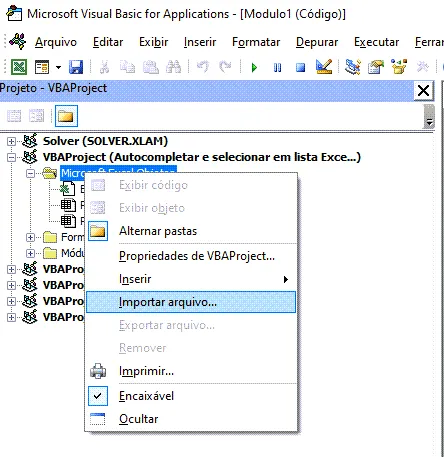Open Properties Window toolbar icon
The image size is (444, 457).
[376, 67]
